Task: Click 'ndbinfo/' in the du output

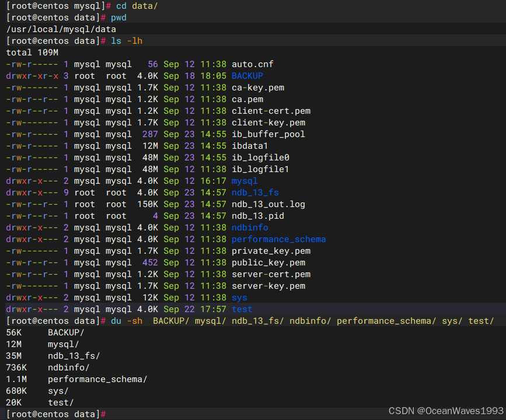Action: (x=68, y=367)
